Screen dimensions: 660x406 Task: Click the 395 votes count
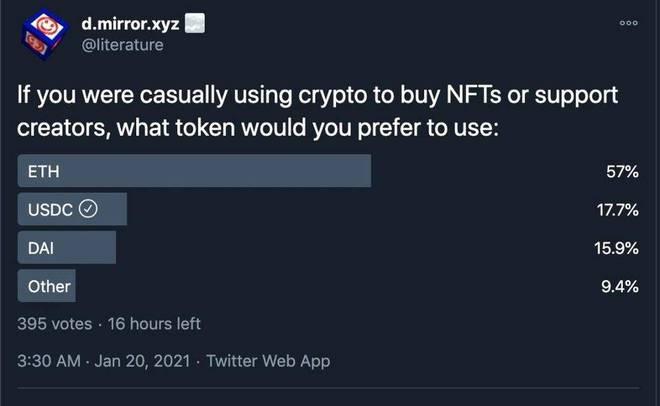click(x=55, y=323)
